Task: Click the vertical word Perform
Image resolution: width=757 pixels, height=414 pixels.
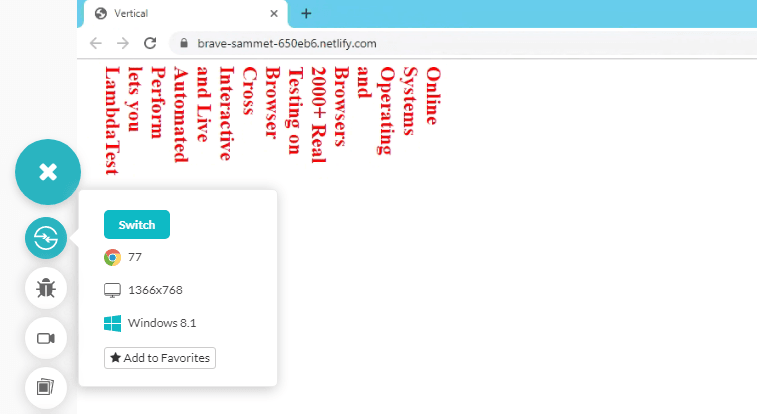Action: pos(158,103)
